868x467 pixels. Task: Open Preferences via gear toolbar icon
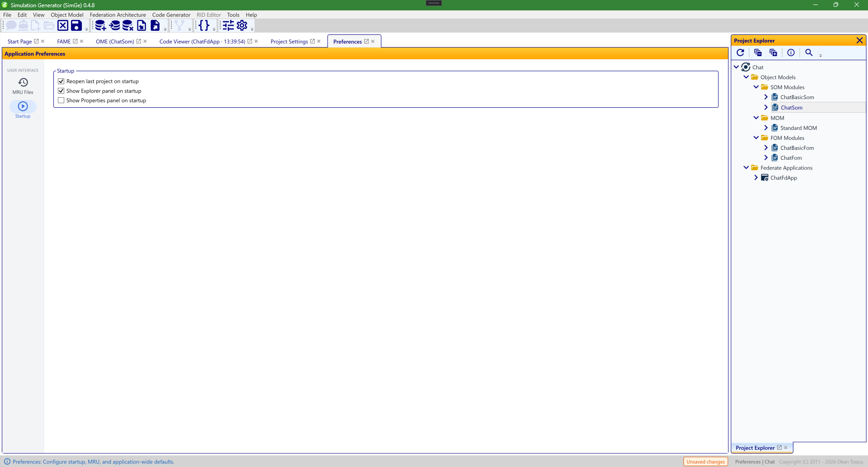(x=242, y=25)
